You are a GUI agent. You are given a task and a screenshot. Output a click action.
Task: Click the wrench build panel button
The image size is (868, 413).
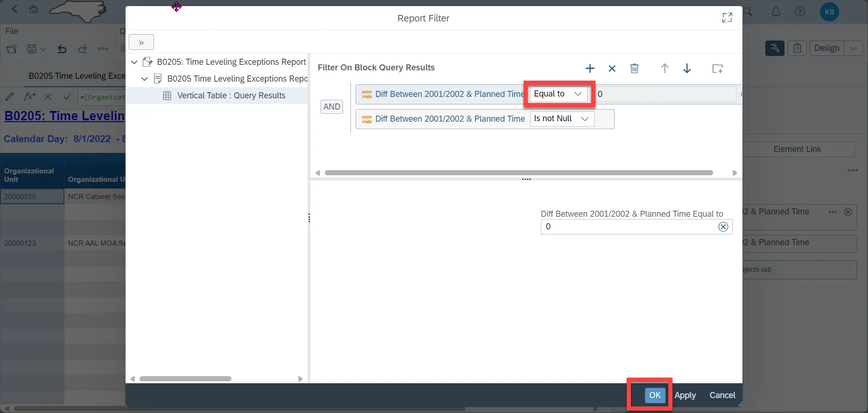[x=775, y=48]
